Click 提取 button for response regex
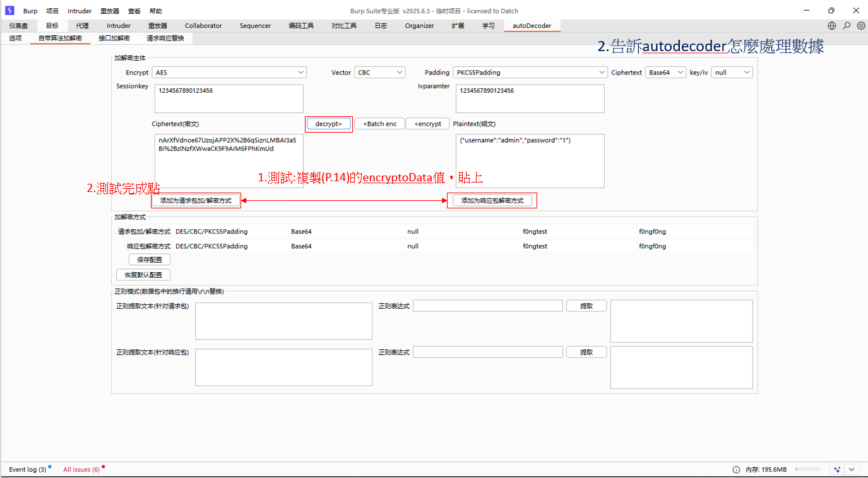The image size is (868, 478). (586, 352)
